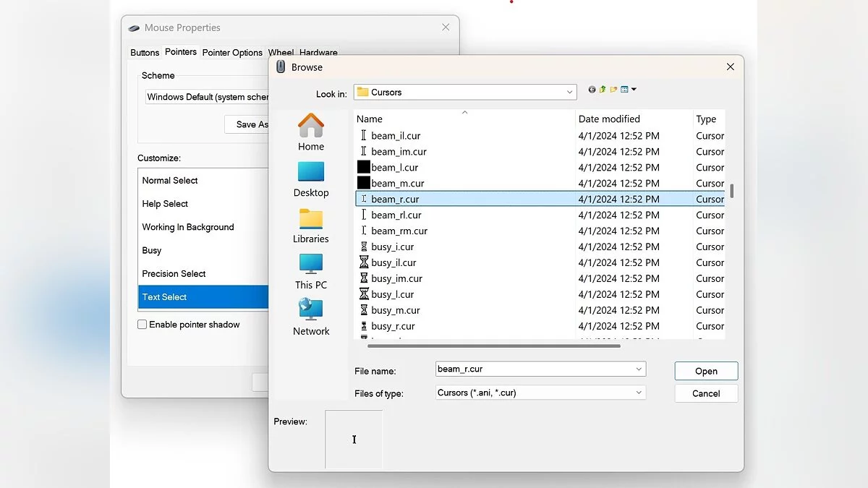Viewport: 868px width, 488px height.
Task: Enable pointer shadow checkbox
Action: point(142,325)
